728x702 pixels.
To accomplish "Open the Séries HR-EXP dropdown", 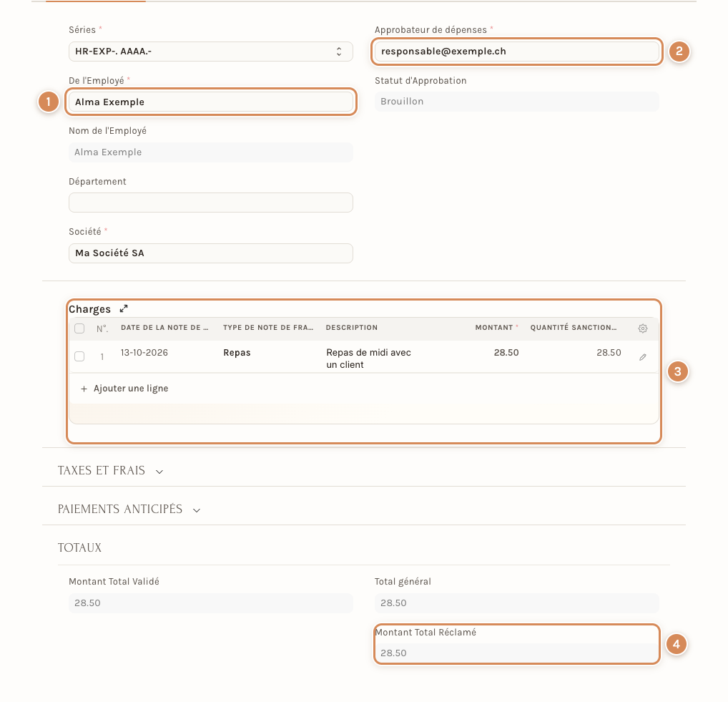I will [x=211, y=52].
